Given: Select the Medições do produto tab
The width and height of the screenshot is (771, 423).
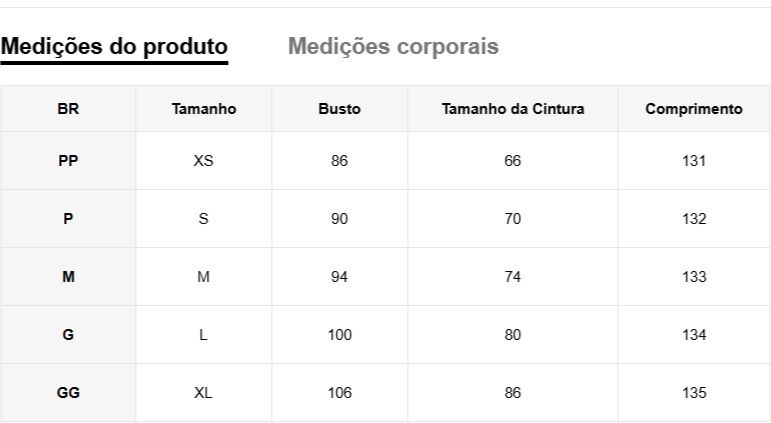Looking at the screenshot, I should [114, 46].
